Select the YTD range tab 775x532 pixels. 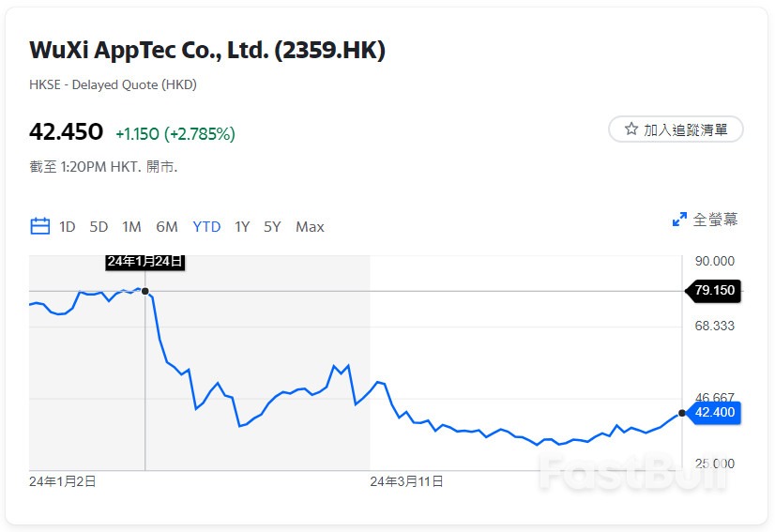point(206,226)
